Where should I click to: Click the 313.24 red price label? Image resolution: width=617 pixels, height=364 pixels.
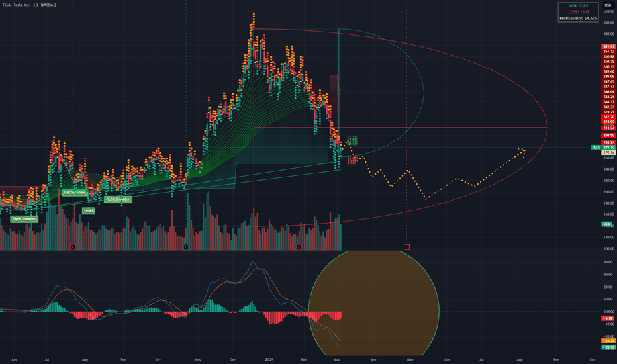tap(608, 128)
